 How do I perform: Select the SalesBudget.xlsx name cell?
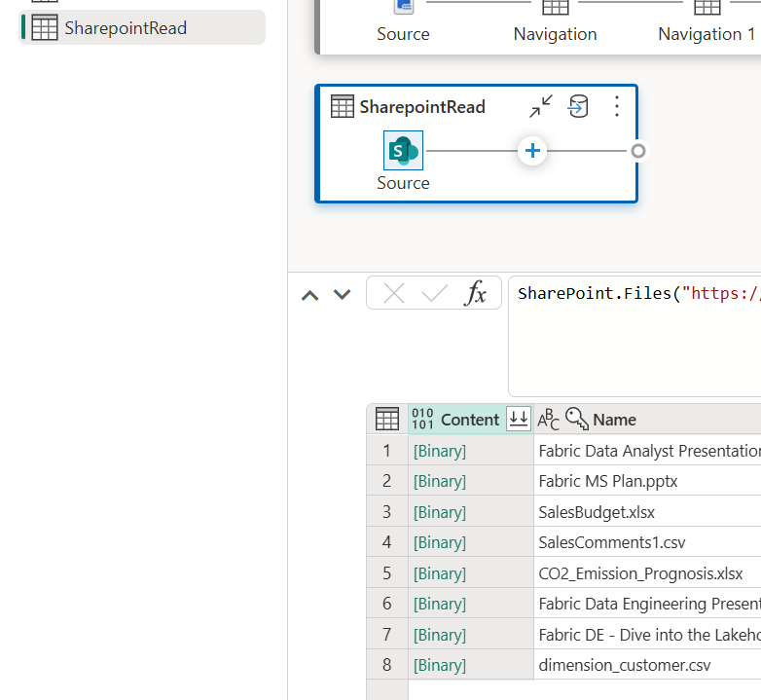coord(647,512)
